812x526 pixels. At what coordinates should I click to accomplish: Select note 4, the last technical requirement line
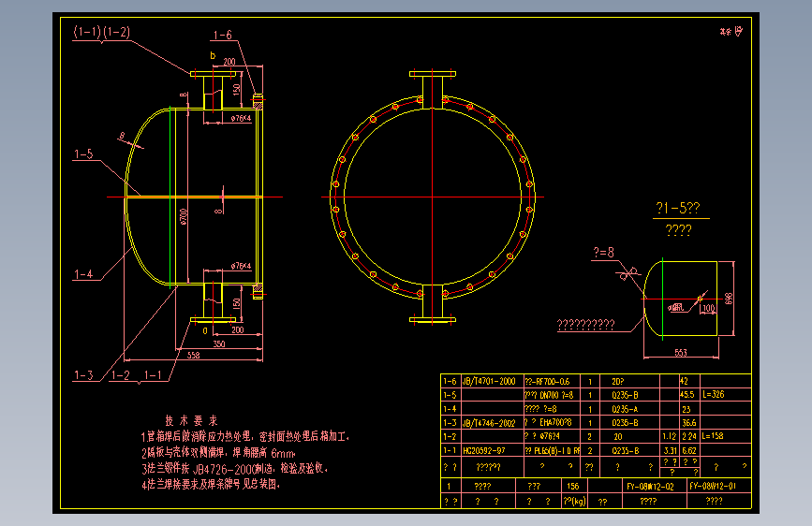coord(211,485)
